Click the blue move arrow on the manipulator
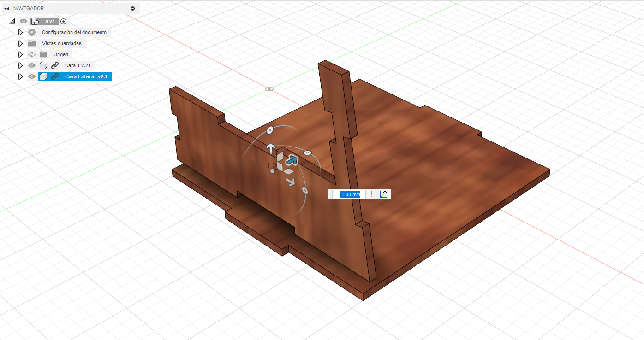Viewport: 644px width, 340px height. coord(292,160)
